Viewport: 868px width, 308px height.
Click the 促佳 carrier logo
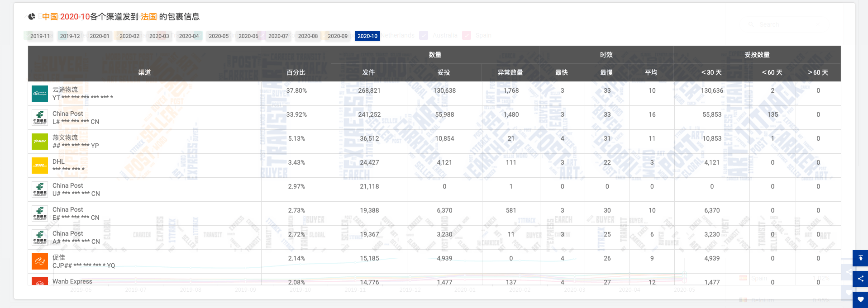tap(40, 261)
